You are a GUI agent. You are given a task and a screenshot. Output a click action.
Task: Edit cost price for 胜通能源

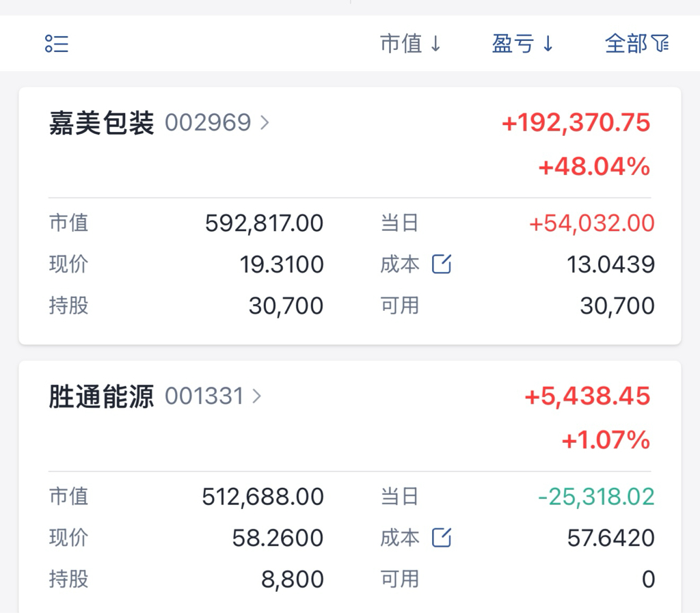[x=442, y=538]
